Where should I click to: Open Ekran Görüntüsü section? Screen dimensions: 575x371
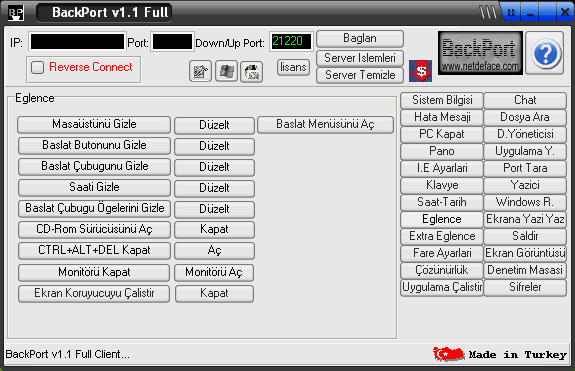pos(525,253)
